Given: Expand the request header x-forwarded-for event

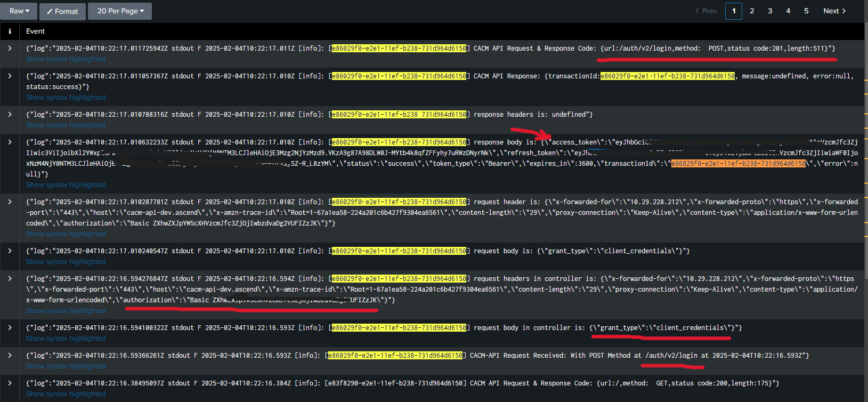Looking at the screenshot, I should click(x=10, y=202).
